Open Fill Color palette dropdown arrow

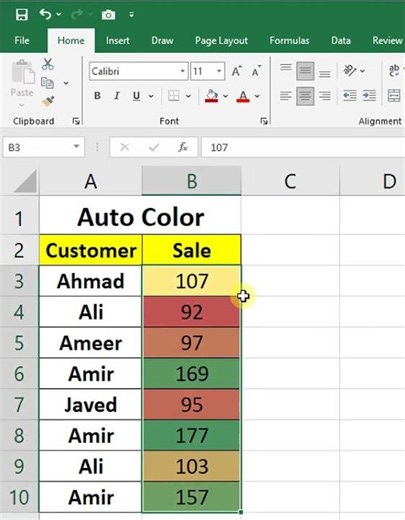[226, 96]
